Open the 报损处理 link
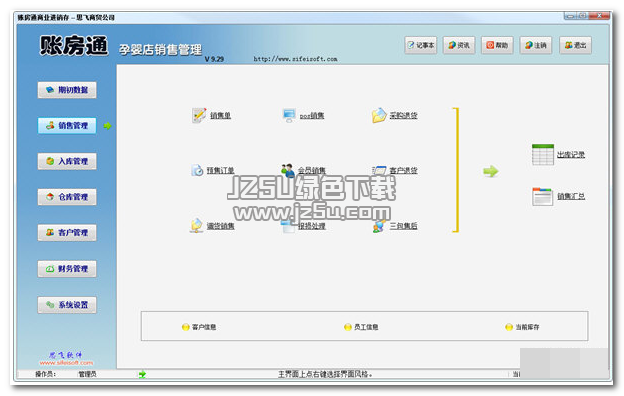This screenshot has height=396, width=624. [x=312, y=226]
